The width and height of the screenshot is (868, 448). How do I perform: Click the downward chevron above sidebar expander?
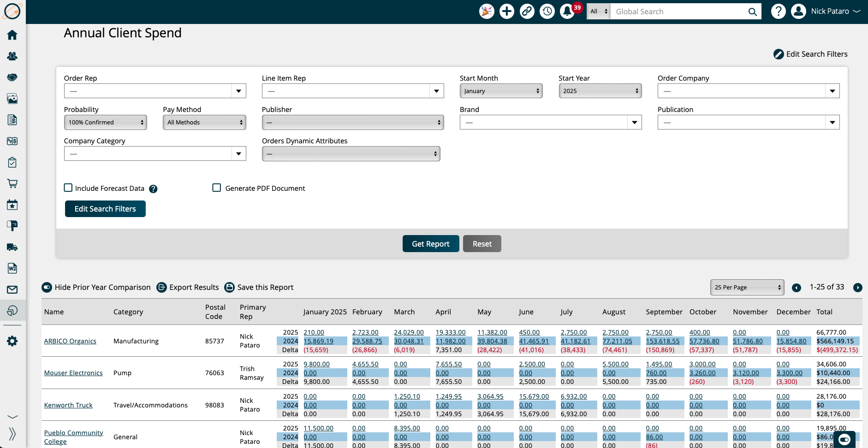12,417
